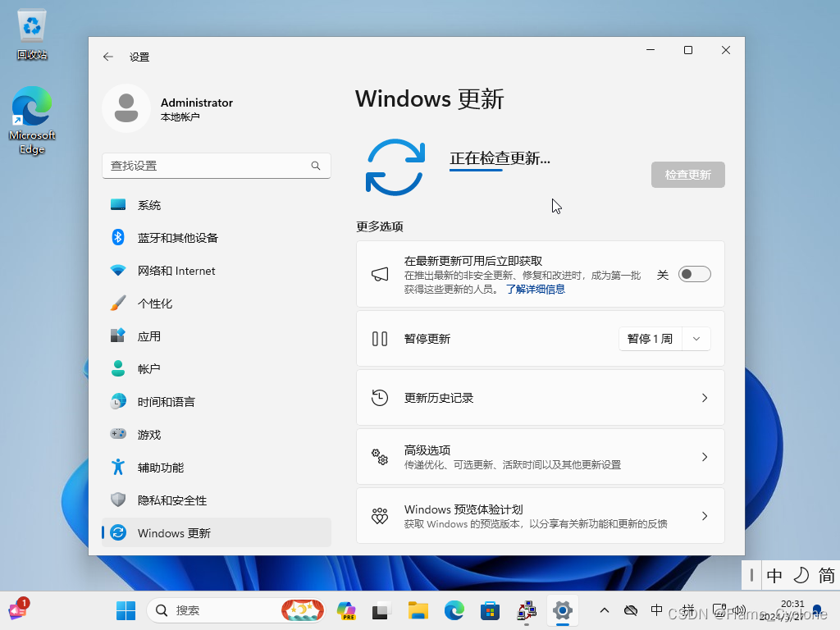Show hidden tray icons chevron
Viewport: 840px width, 630px height.
[x=605, y=610]
